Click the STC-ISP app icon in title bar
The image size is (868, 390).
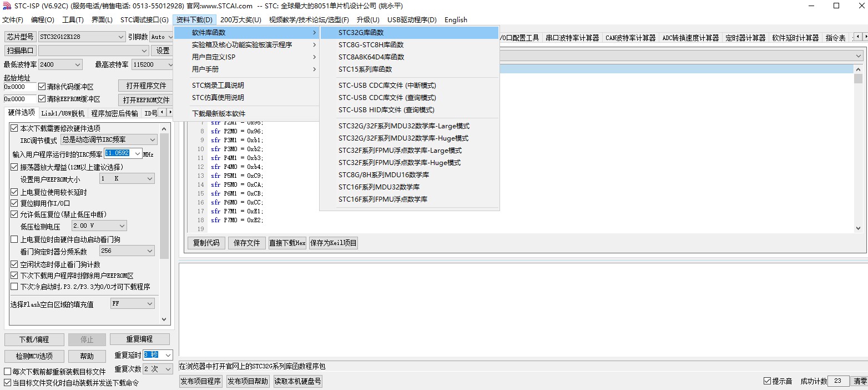click(7, 6)
